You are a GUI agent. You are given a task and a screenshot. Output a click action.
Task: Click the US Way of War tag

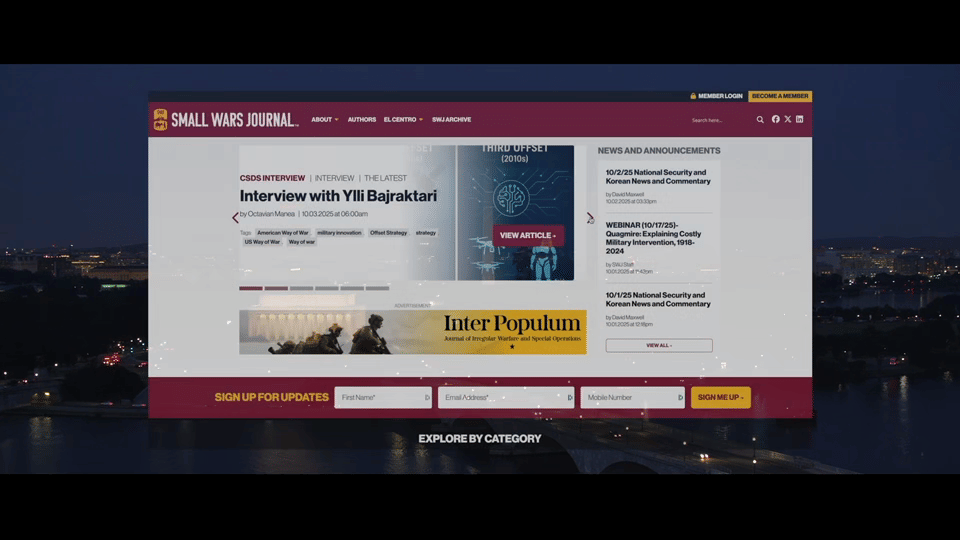pos(262,242)
